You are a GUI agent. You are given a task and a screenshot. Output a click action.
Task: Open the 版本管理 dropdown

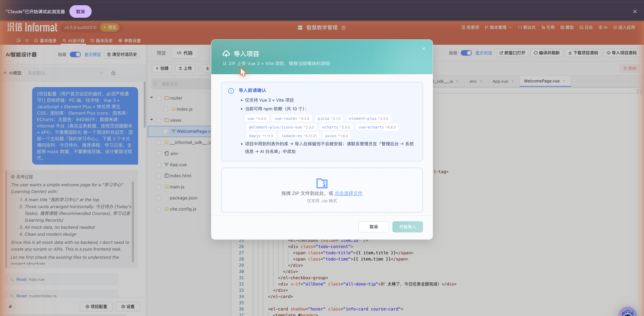click(498, 28)
